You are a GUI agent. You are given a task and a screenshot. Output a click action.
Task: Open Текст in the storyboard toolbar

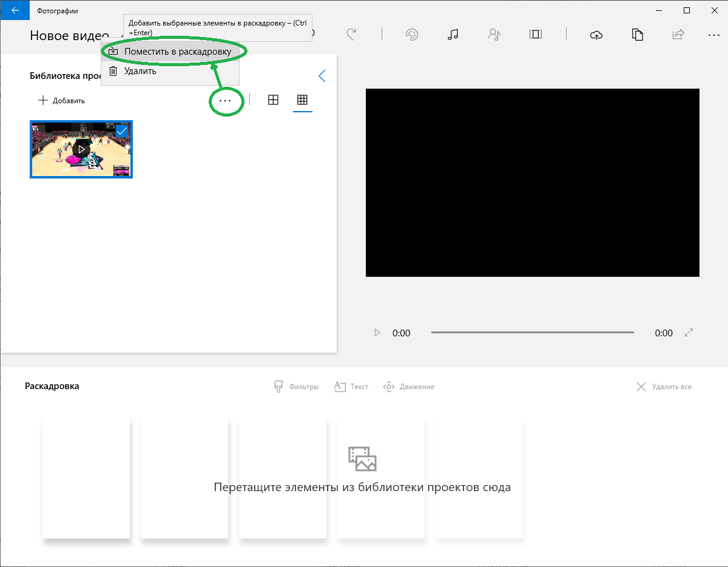[x=351, y=387]
